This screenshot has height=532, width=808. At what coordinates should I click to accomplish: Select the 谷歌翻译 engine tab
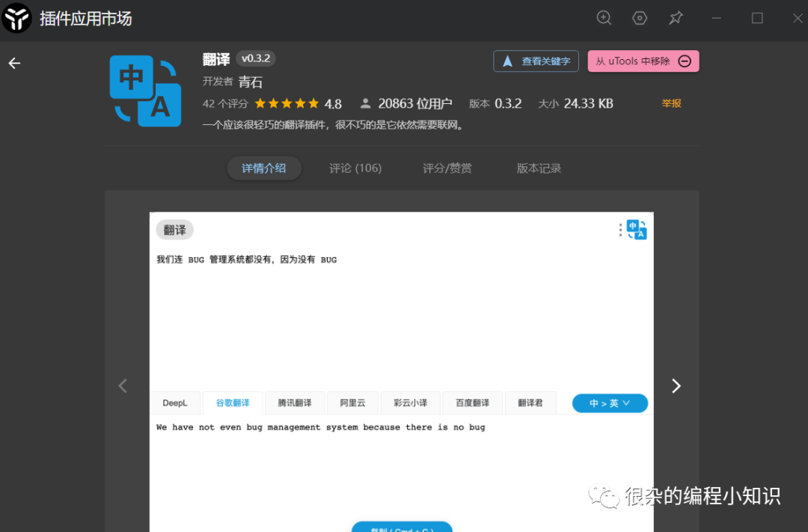pyautogui.click(x=233, y=403)
